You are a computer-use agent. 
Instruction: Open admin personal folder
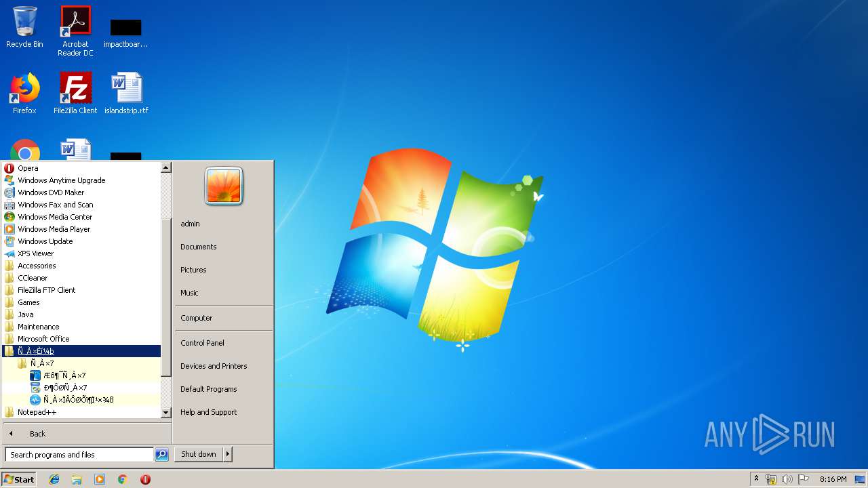[x=223, y=224]
